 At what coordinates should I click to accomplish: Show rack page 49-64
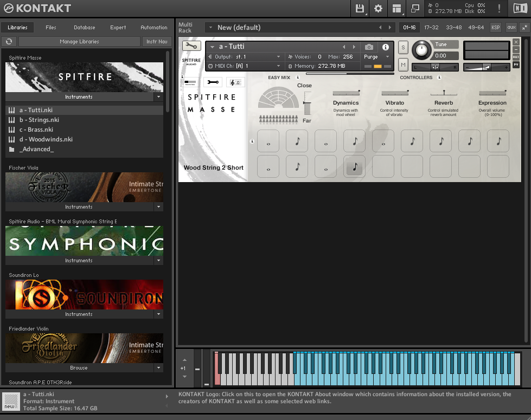click(476, 28)
